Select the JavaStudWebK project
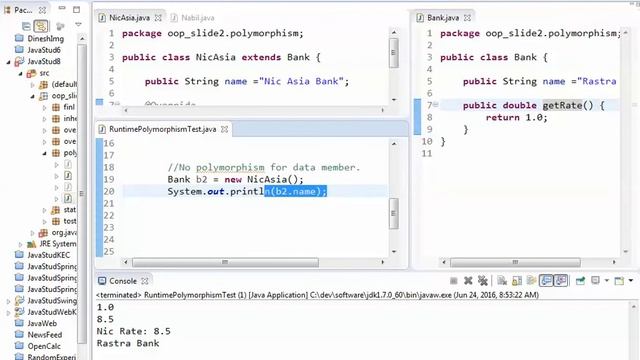 pos(51,312)
